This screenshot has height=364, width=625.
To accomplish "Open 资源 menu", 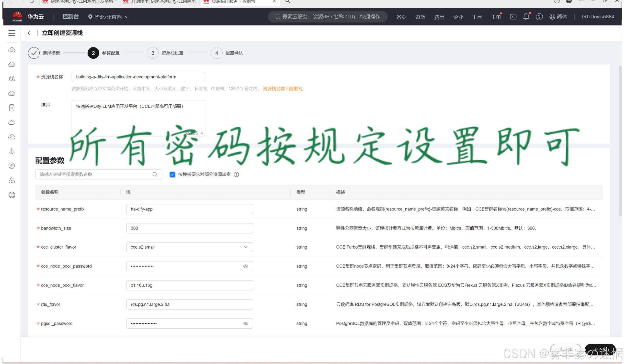I will (420, 17).
